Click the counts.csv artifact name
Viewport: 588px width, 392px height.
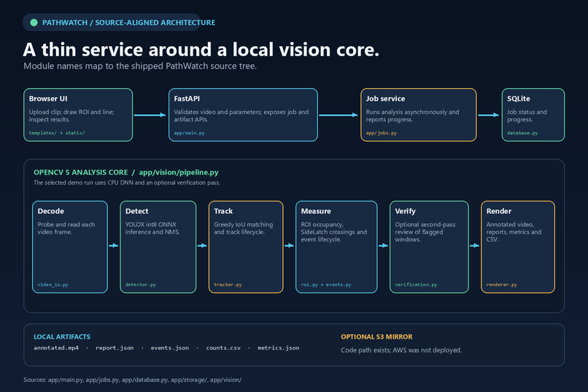pyautogui.click(x=223, y=347)
